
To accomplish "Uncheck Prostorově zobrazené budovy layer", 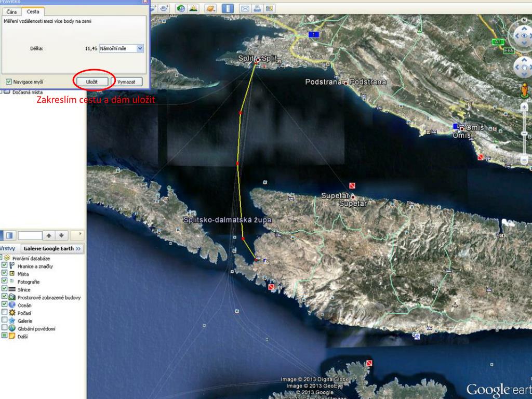I will point(4,296).
